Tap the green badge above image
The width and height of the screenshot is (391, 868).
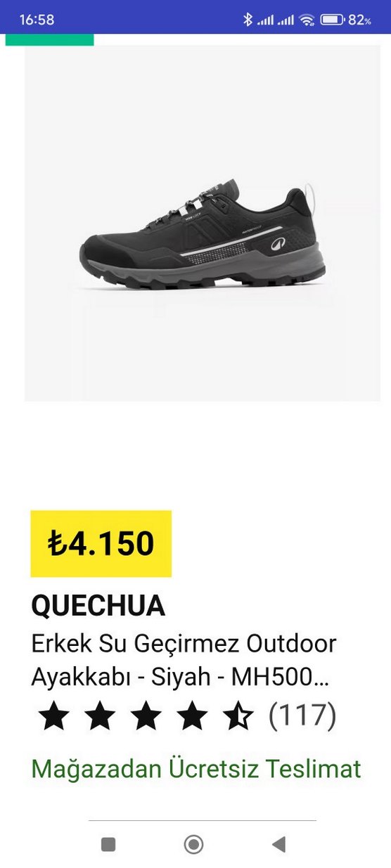pyautogui.click(x=49, y=39)
